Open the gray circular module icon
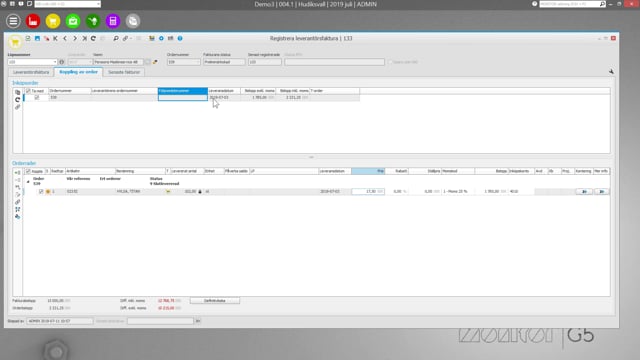The image size is (640, 360). tap(133, 21)
